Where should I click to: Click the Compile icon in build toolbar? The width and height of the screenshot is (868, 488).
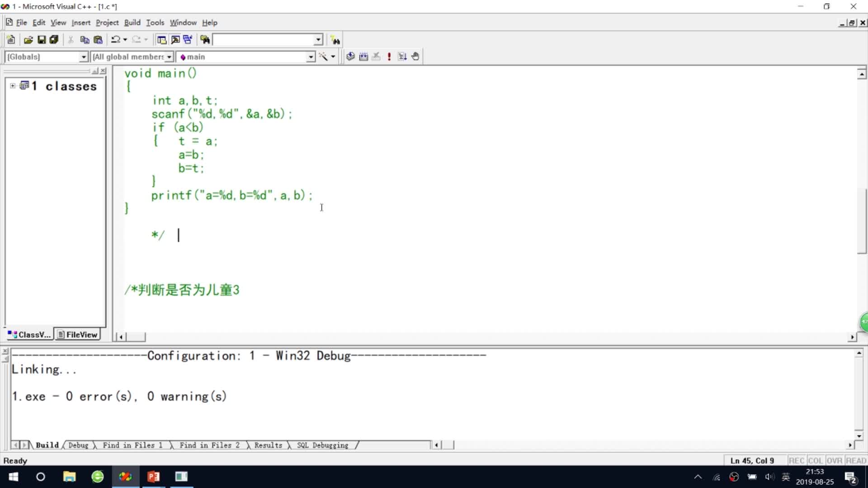pos(350,56)
